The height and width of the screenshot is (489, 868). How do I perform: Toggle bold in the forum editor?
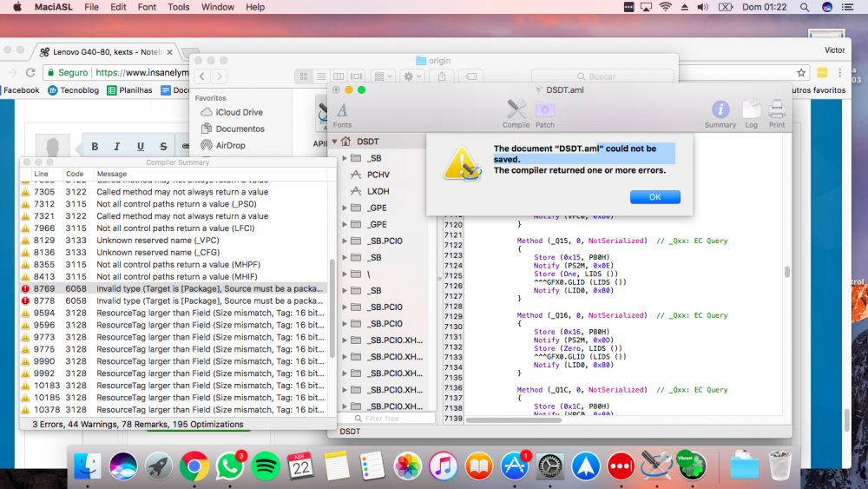pyautogui.click(x=95, y=146)
